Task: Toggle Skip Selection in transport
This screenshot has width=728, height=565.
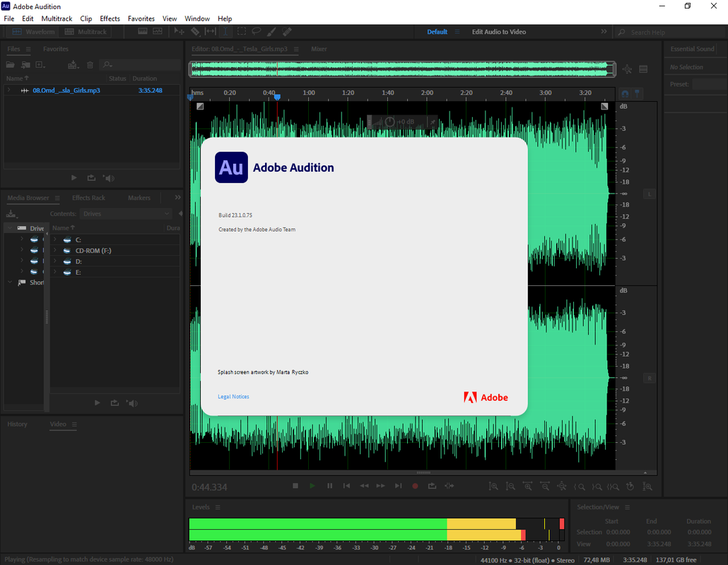Action: 449,486
